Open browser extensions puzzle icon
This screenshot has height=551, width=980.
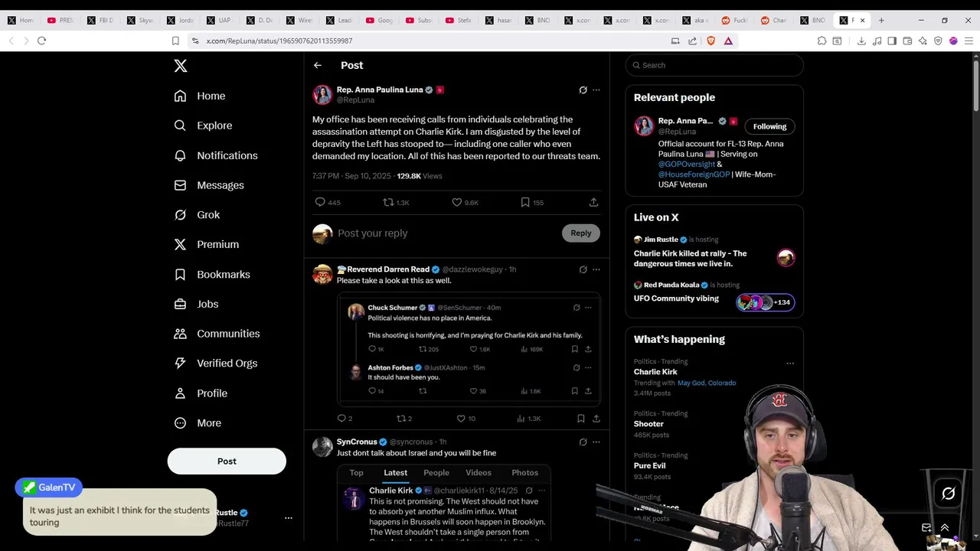822,41
